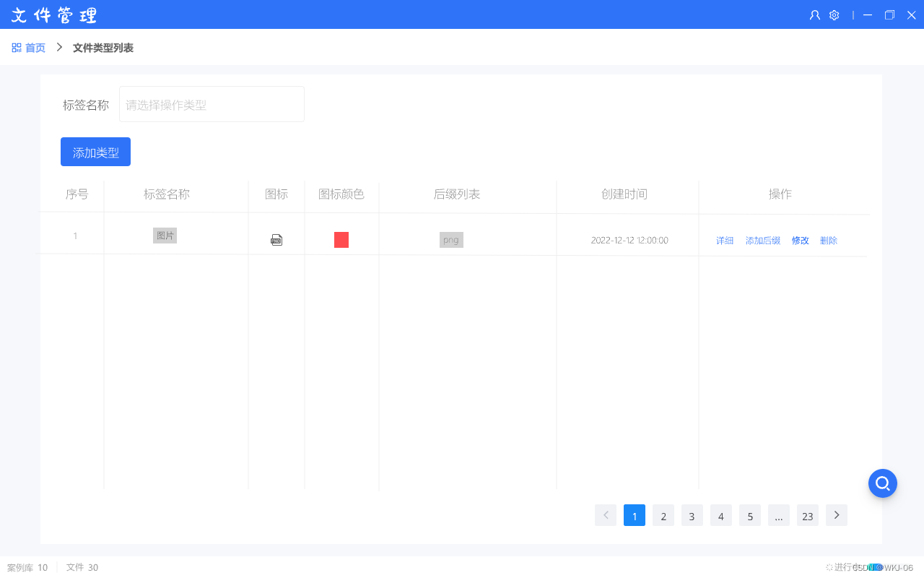Open the floating blue search button
924x578 pixels.
(883, 483)
